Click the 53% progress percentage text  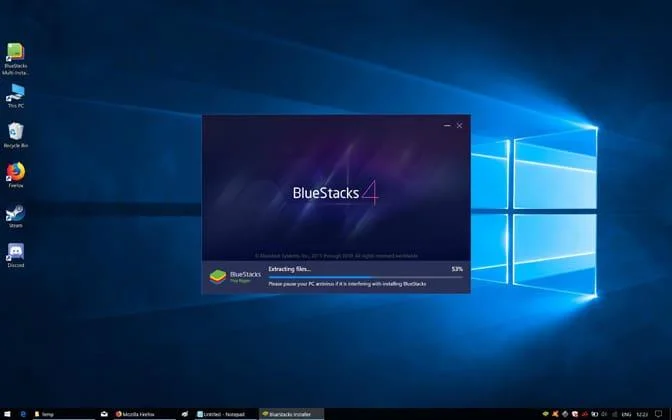pyautogui.click(x=457, y=269)
